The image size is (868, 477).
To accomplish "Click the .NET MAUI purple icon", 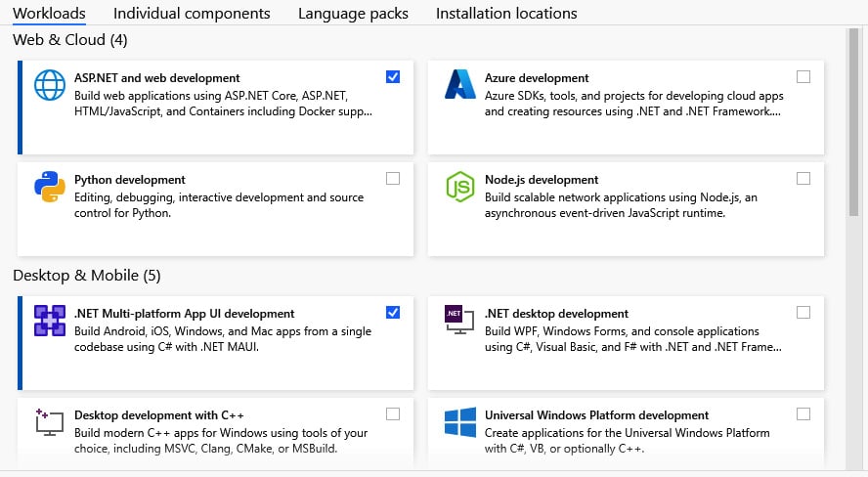I will 50,321.
